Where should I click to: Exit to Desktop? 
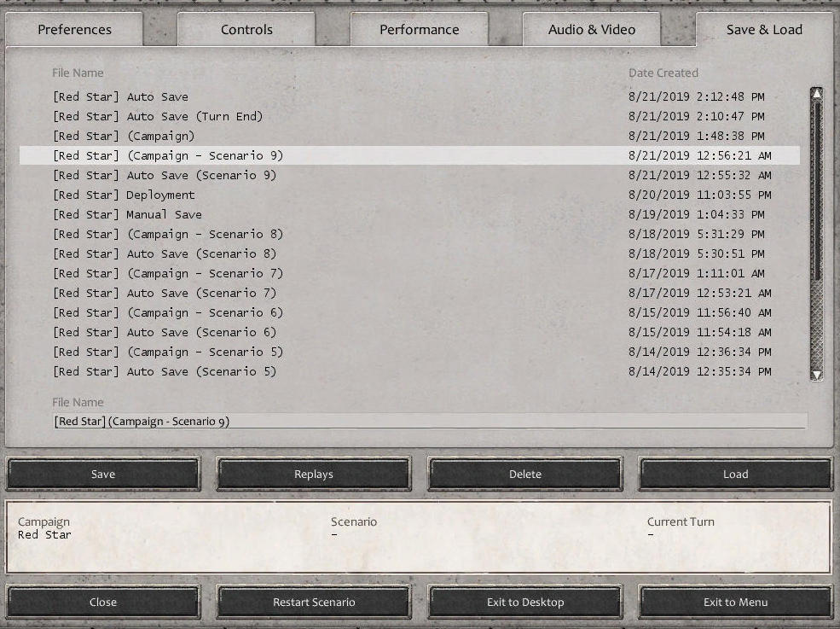coord(524,603)
